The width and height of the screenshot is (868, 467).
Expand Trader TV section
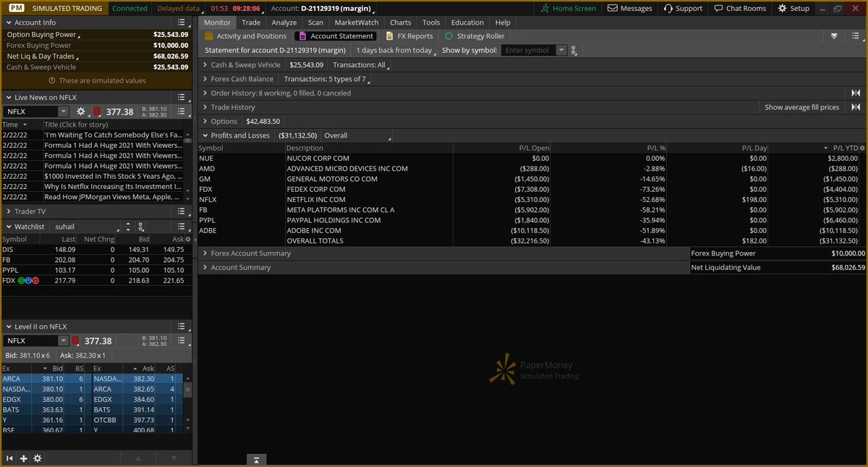click(x=9, y=211)
